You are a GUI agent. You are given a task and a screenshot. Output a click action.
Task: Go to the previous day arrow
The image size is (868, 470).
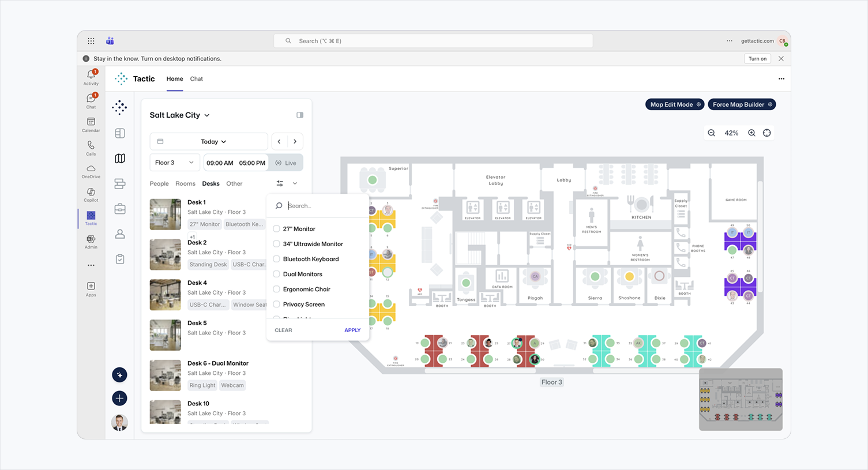[279, 141]
